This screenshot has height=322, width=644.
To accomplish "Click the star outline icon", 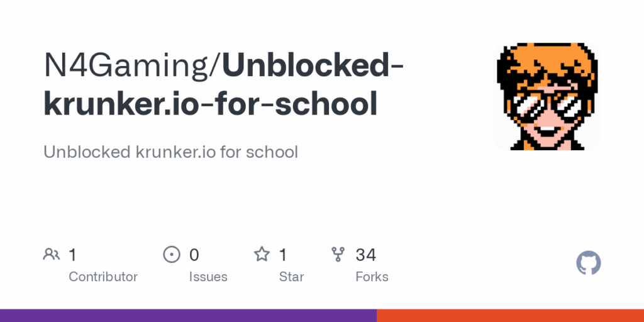I will [262, 255].
